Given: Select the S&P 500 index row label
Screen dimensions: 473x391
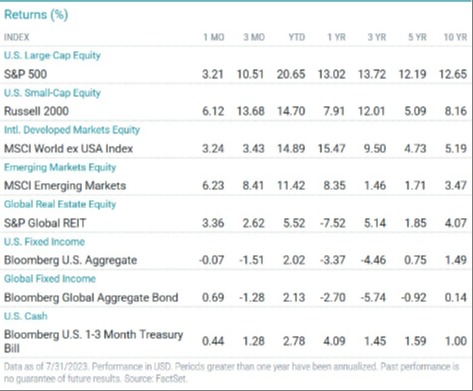Looking at the screenshot, I should (x=25, y=74).
